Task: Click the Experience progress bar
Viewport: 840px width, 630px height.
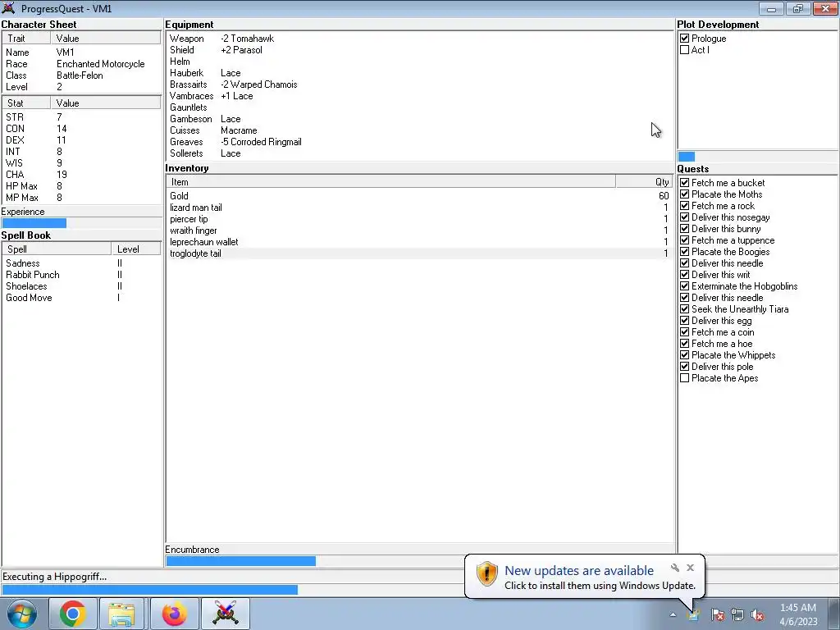Action: 81,223
